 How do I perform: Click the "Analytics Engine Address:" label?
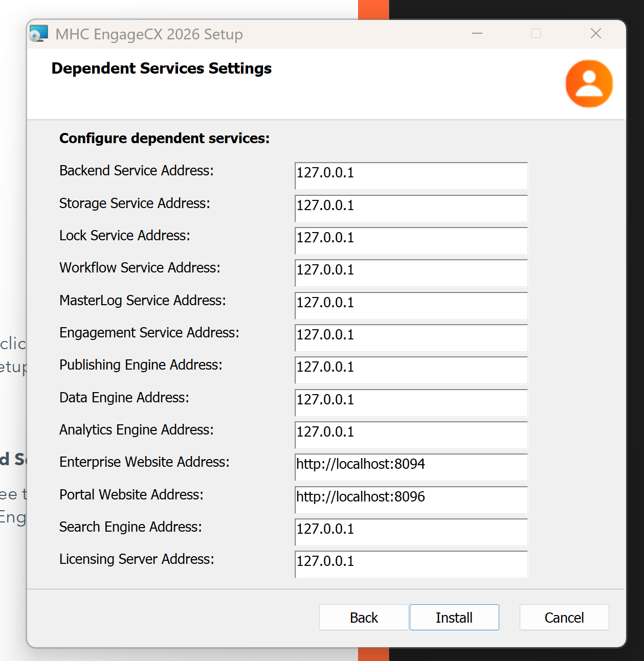[x=137, y=430]
